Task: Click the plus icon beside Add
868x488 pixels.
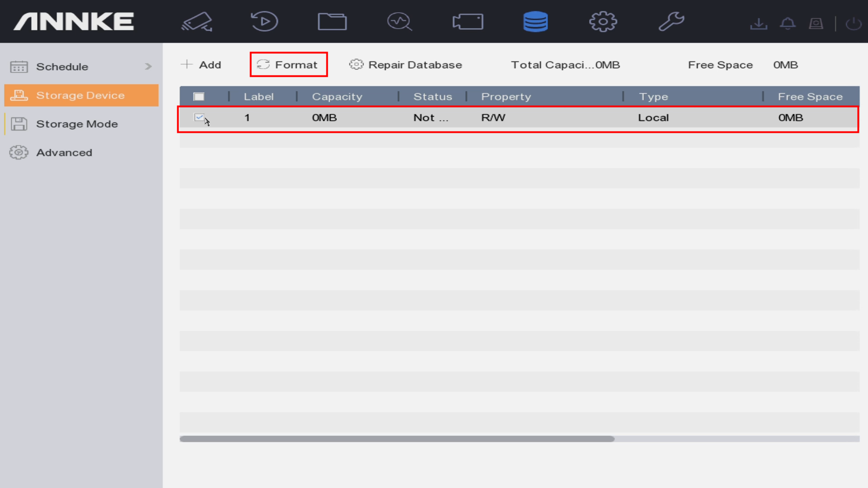Action: coord(186,65)
